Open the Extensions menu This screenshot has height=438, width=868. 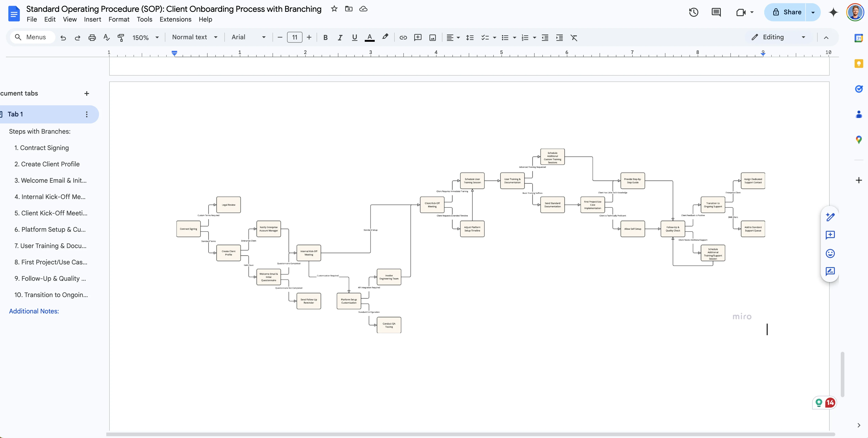point(175,20)
